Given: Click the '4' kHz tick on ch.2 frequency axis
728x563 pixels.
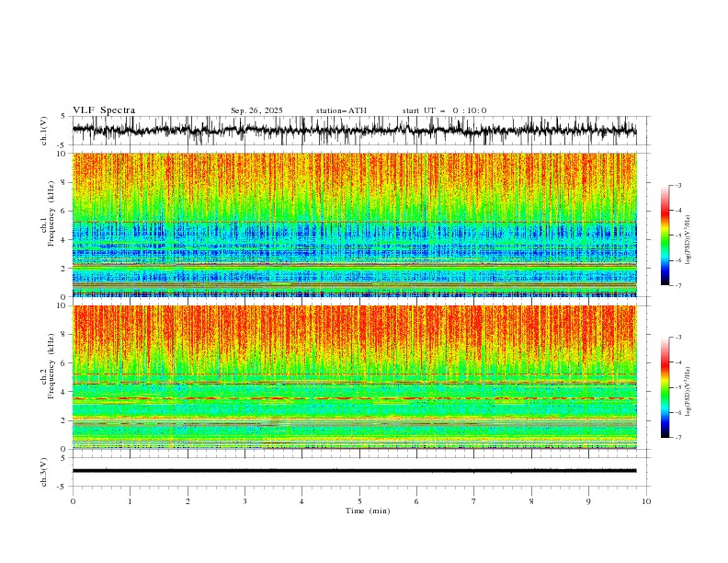Looking at the screenshot, I should point(64,392).
